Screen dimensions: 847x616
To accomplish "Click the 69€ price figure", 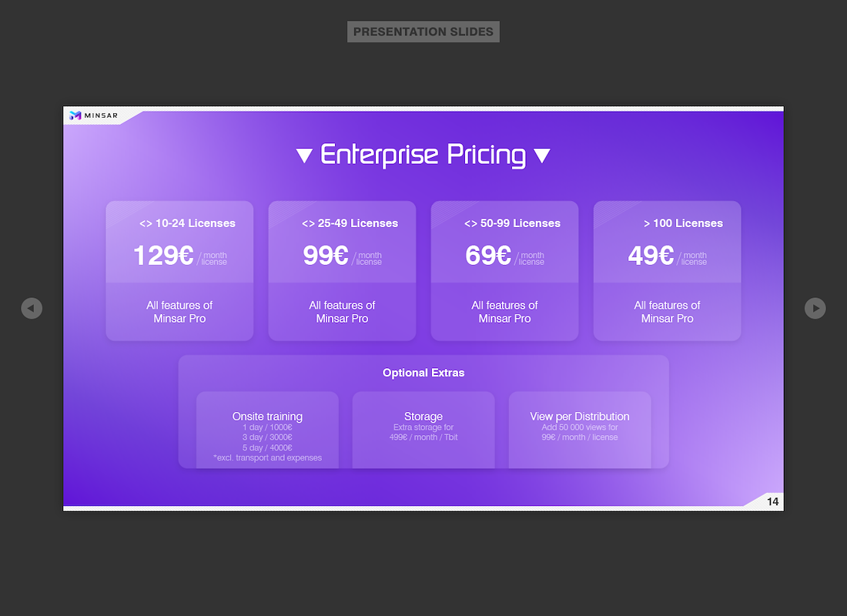I will click(488, 256).
